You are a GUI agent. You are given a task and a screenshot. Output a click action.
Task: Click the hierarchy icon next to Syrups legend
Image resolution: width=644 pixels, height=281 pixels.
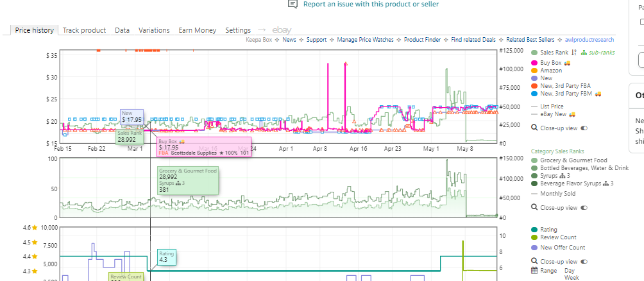(x=562, y=176)
